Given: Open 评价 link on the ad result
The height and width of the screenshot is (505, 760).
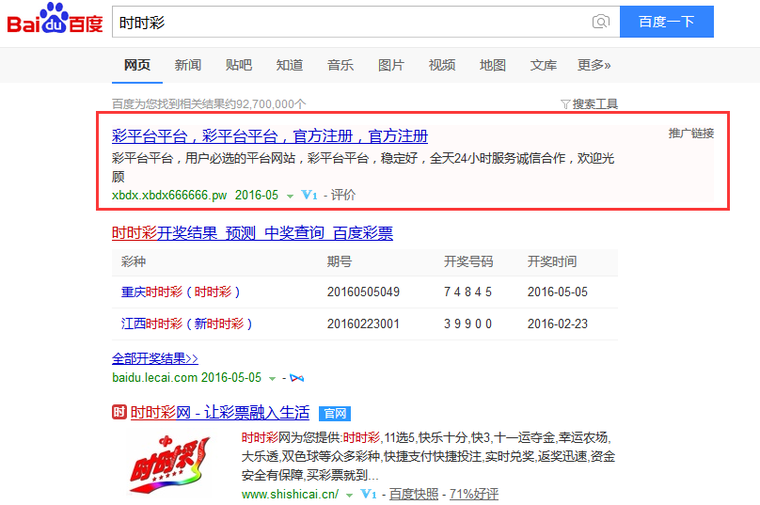Looking at the screenshot, I should [343, 195].
